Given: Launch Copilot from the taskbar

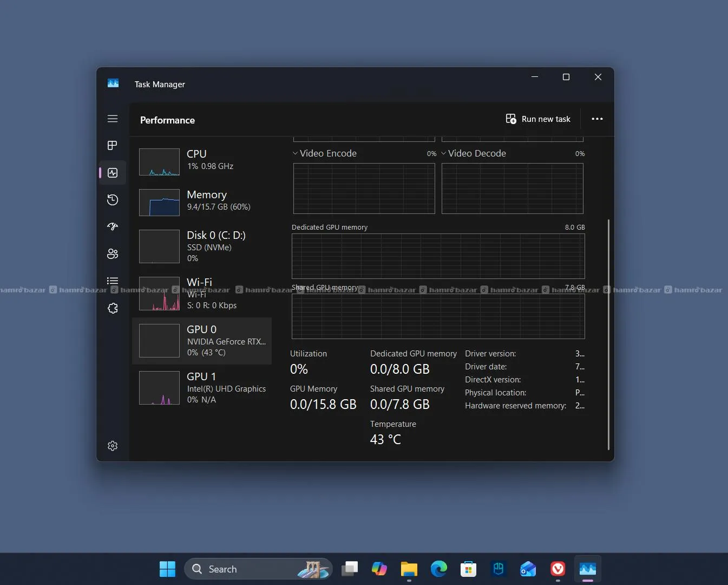Looking at the screenshot, I should click(x=379, y=569).
